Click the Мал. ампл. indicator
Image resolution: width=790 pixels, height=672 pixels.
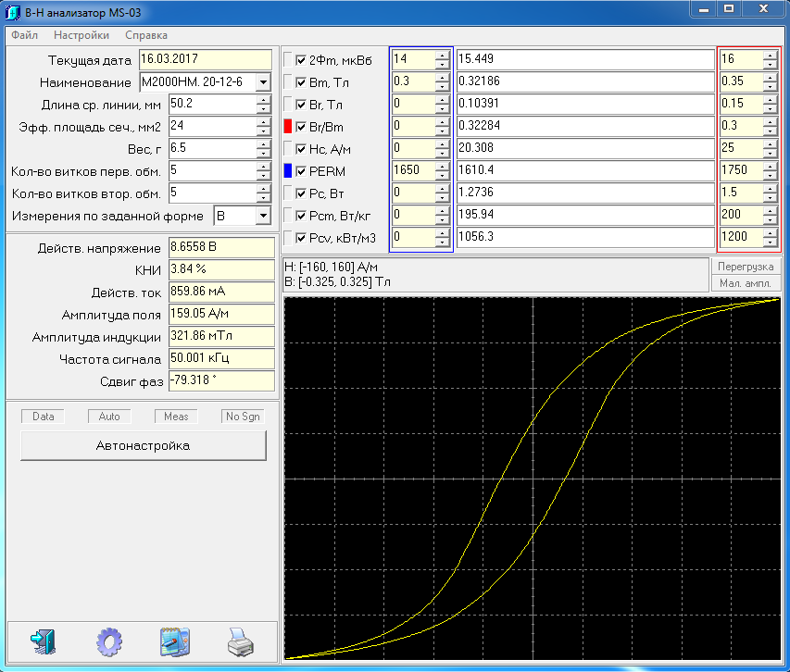coord(746,283)
